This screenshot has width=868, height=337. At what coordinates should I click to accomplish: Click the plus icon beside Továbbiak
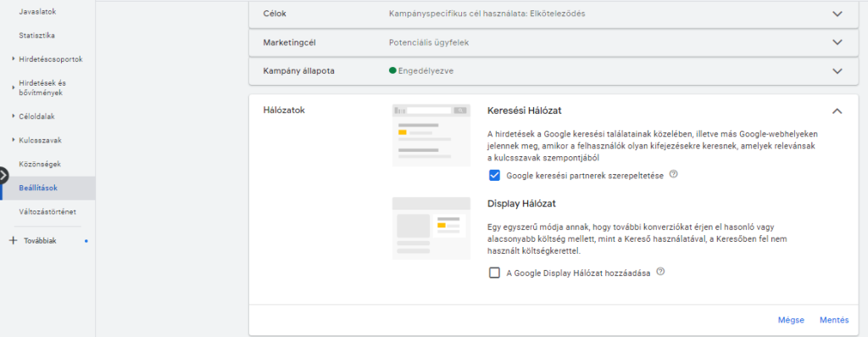[x=14, y=240]
